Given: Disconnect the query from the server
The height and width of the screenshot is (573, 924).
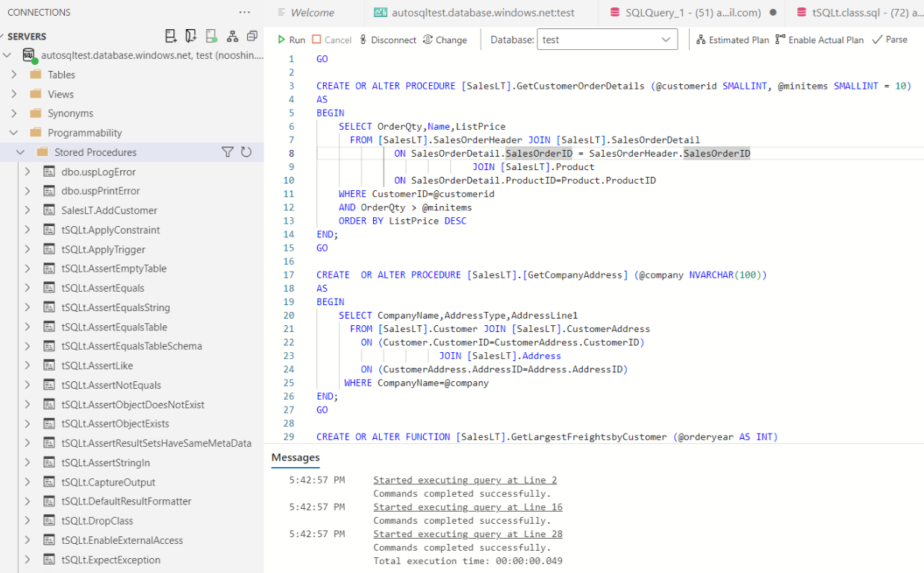Looking at the screenshot, I should tap(387, 40).
